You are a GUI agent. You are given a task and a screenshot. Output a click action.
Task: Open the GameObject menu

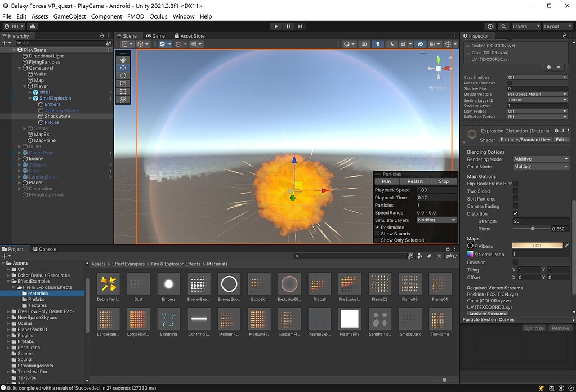point(69,16)
